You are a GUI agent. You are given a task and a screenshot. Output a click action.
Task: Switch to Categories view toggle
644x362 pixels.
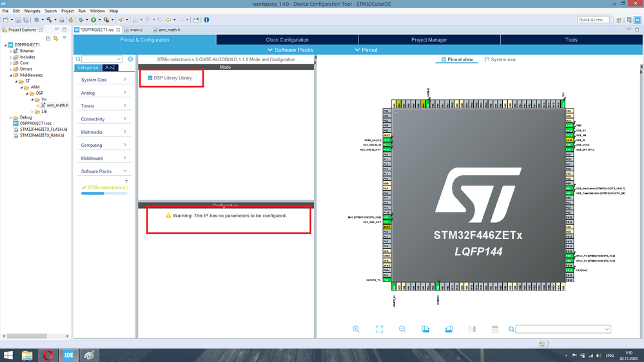(88, 68)
